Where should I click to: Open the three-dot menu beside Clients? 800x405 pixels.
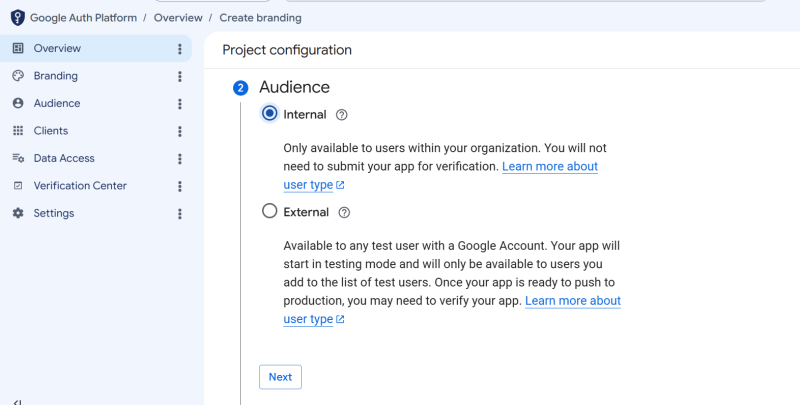point(180,131)
